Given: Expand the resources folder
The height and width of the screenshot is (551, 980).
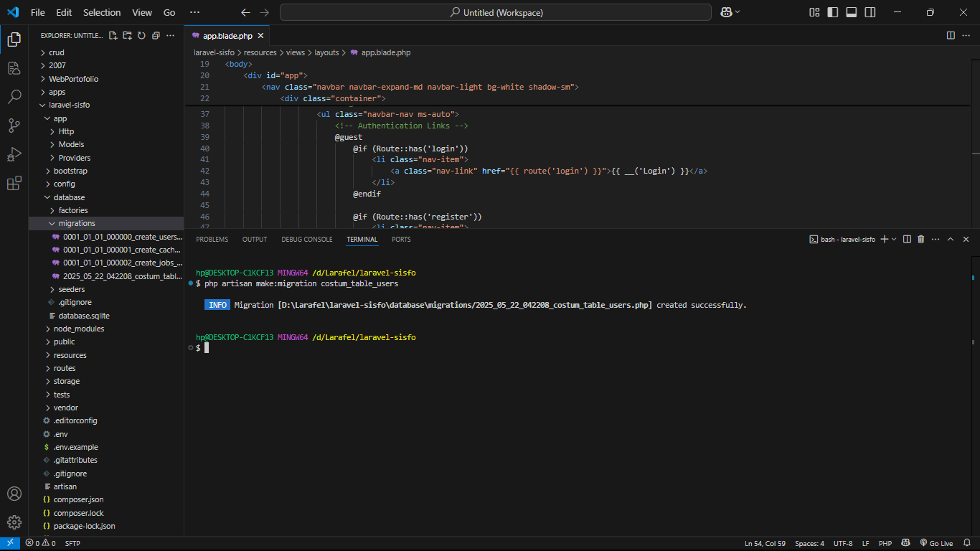Looking at the screenshot, I should click(x=70, y=355).
